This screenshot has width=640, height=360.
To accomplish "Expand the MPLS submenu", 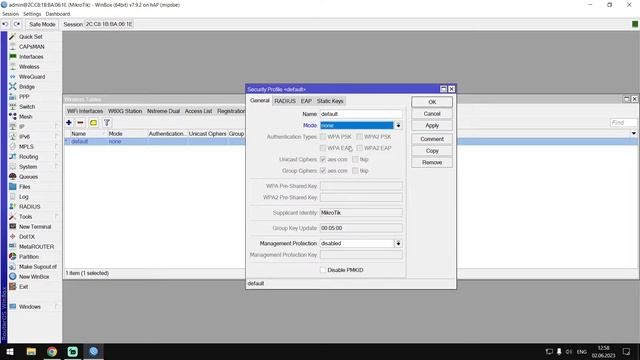I will [56, 147].
